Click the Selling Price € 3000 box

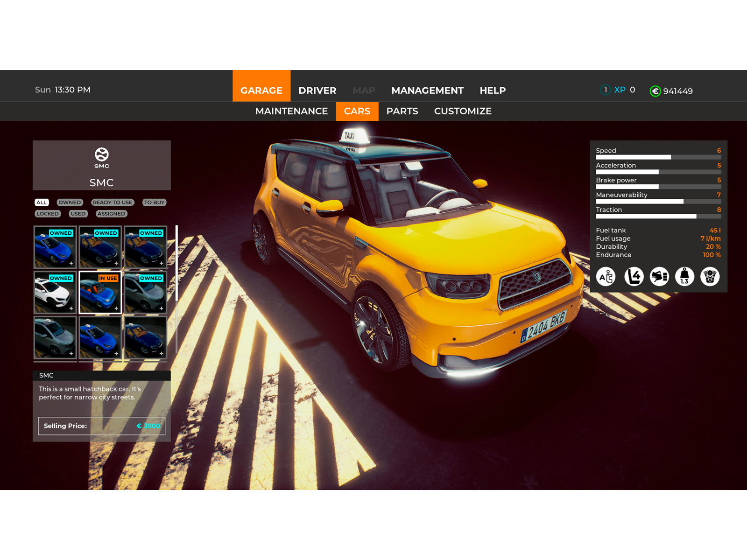pos(102,426)
